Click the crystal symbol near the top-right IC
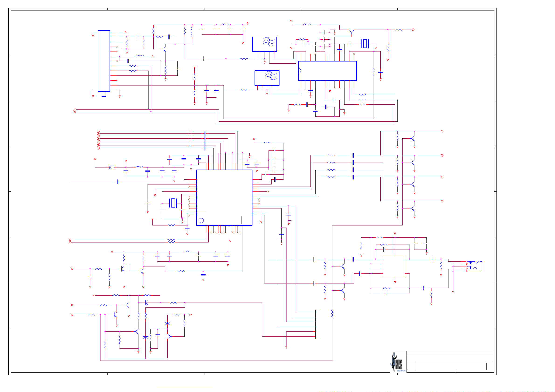555x392 pixels. pyautogui.click(x=365, y=44)
